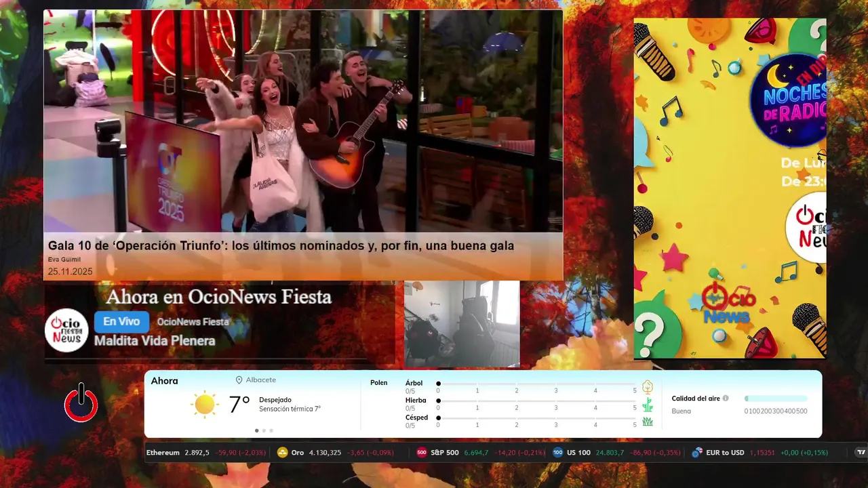Click 'Calidad del aire' label
The height and width of the screenshot is (488, 868).
click(x=696, y=399)
